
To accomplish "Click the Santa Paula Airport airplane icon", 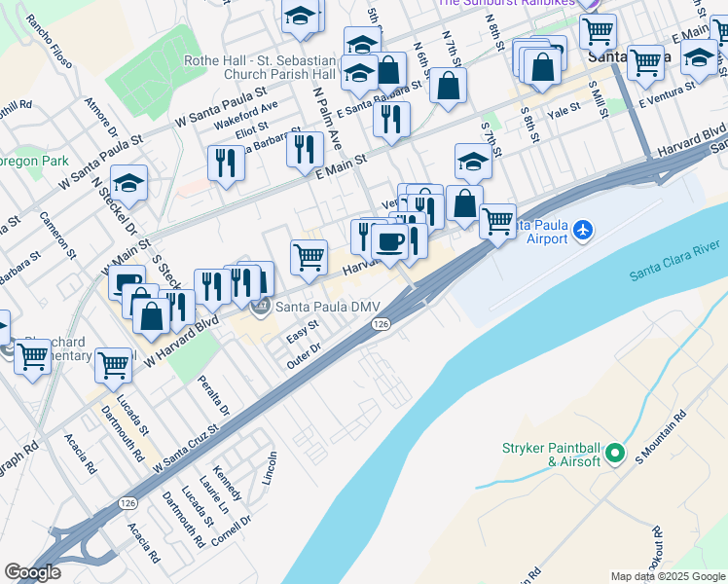I will [x=583, y=231].
